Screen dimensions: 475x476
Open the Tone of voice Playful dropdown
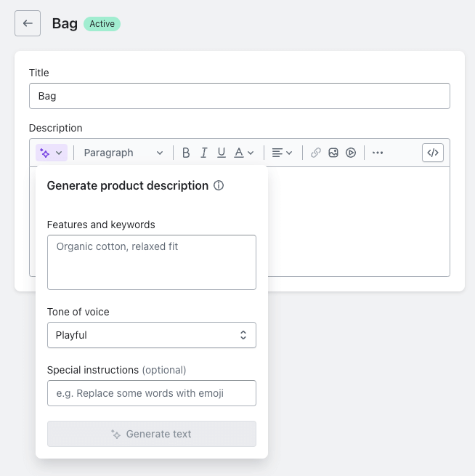[152, 335]
